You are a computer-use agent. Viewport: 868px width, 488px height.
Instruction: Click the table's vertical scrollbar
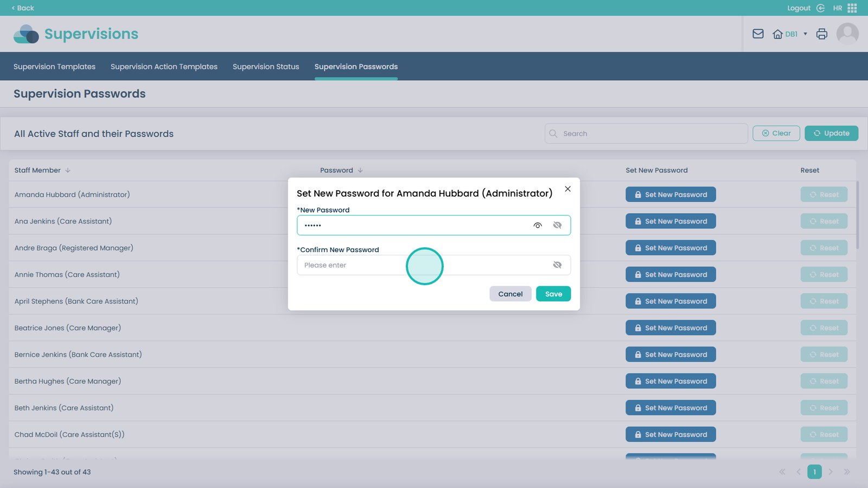[858, 217]
